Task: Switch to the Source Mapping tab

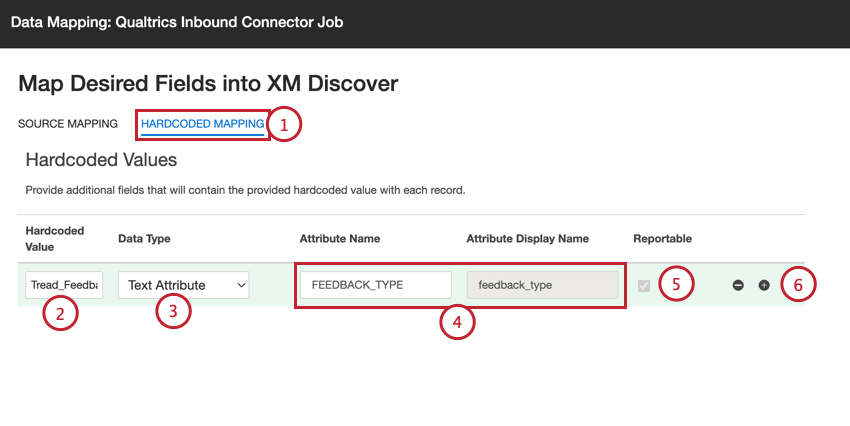Action: [68, 124]
